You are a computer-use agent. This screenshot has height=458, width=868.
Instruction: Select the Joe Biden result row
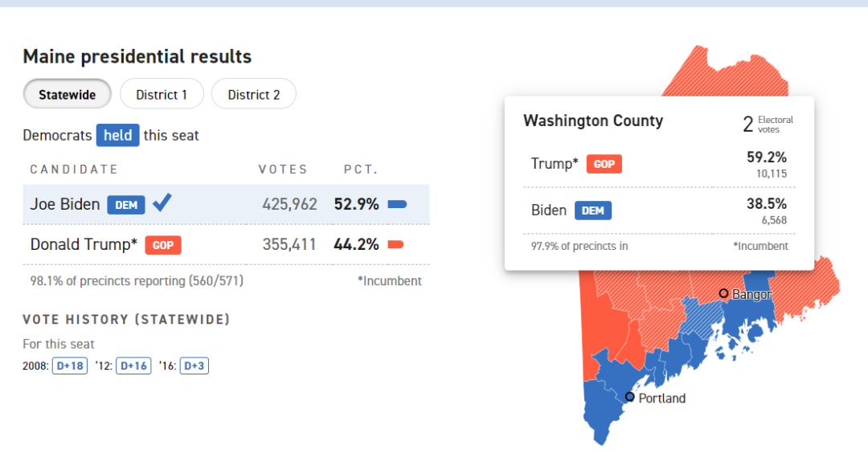(226, 205)
